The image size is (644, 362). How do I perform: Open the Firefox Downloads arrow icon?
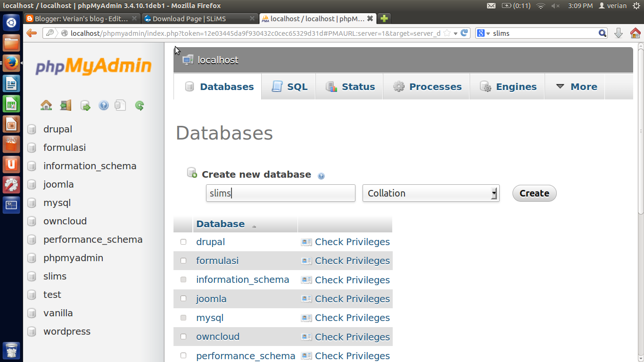(619, 33)
